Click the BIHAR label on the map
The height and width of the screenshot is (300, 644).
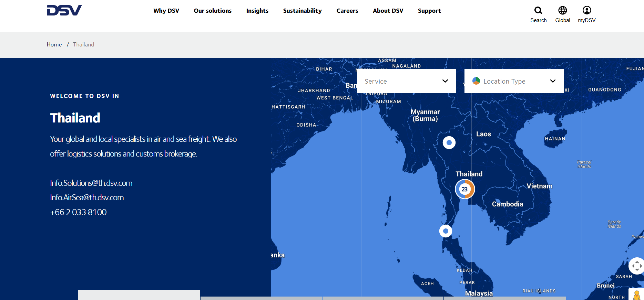(x=324, y=69)
